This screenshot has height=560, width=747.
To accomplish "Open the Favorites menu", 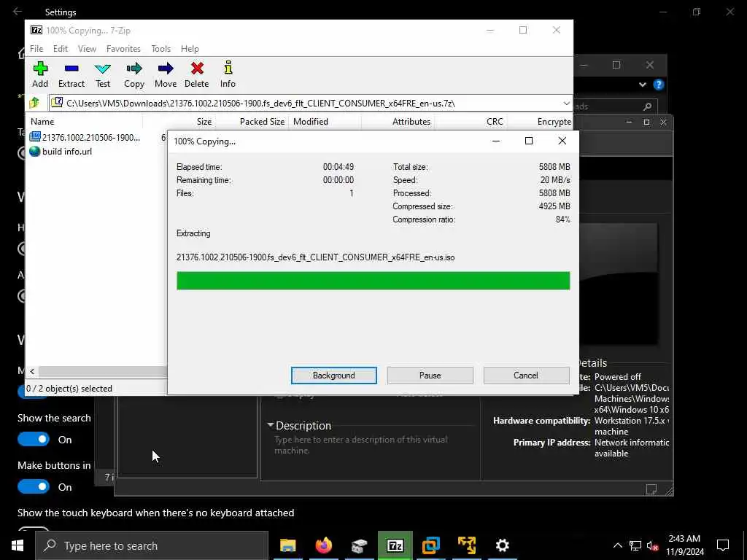I will tap(123, 49).
